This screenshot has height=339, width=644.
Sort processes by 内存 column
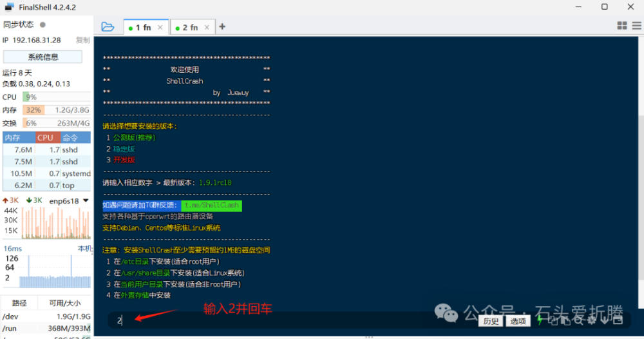tap(19, 138)
